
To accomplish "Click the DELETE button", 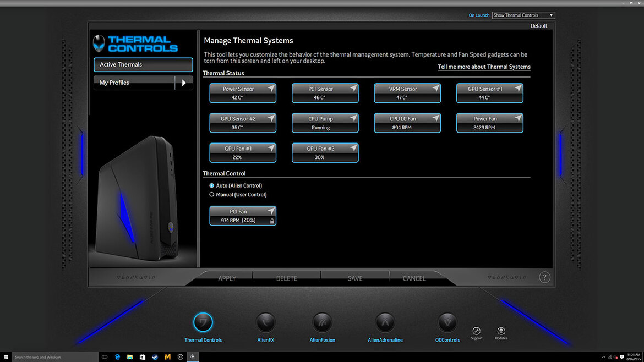I will 287,278.
